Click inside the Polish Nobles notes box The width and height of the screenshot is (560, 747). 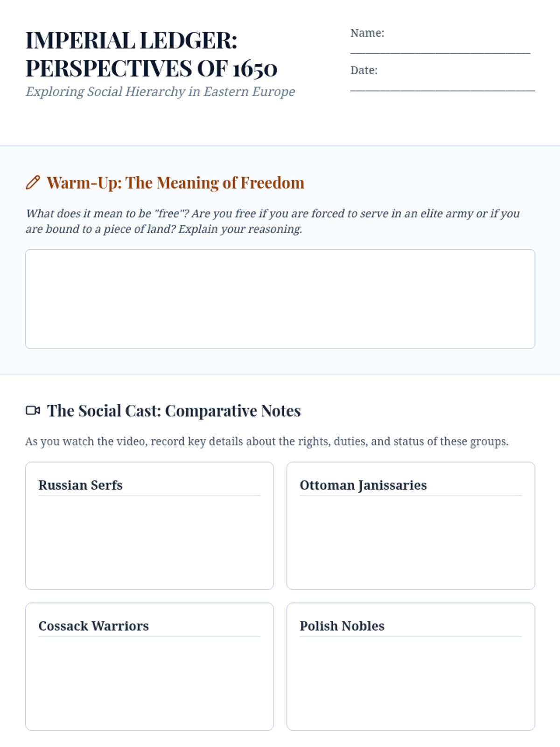point(411,682)
